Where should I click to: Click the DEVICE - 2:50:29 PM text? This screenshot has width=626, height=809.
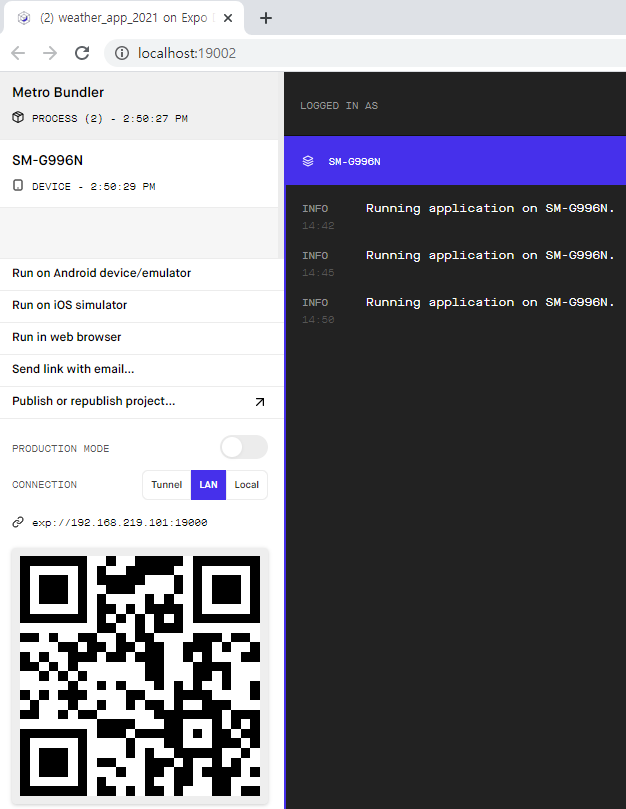[x=93, y=187]
